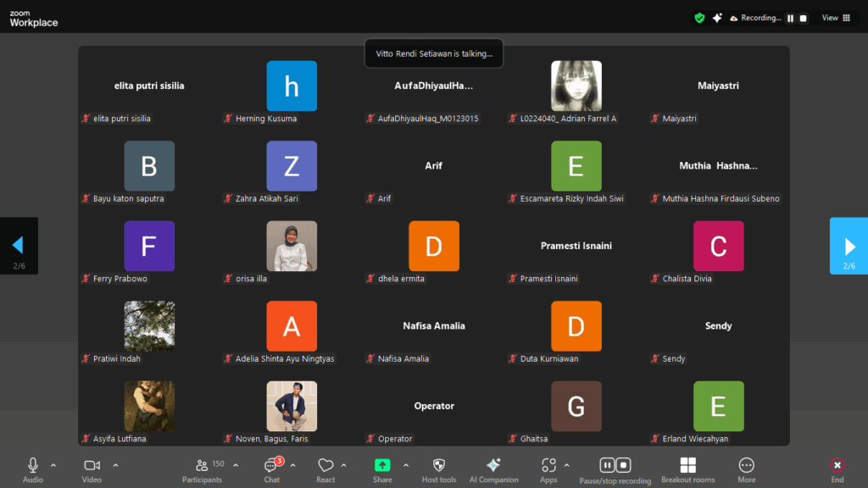
Task: Open the View layout menu
Action: (x=836, y=18)
